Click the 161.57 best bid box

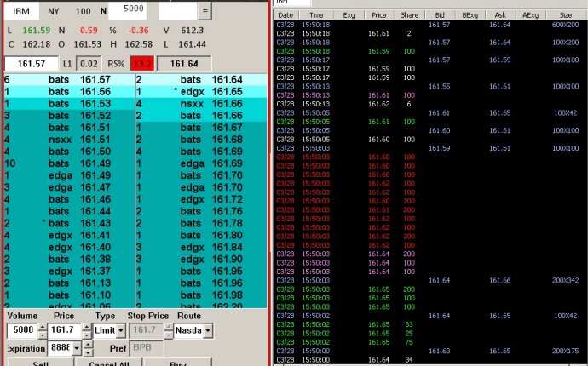point(32,64)
